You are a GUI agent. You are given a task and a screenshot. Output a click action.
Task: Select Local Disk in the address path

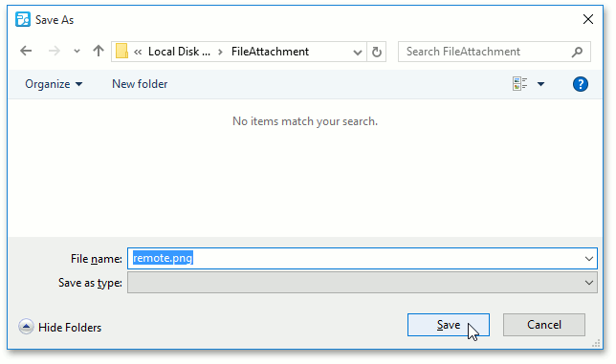pos(179,52)
